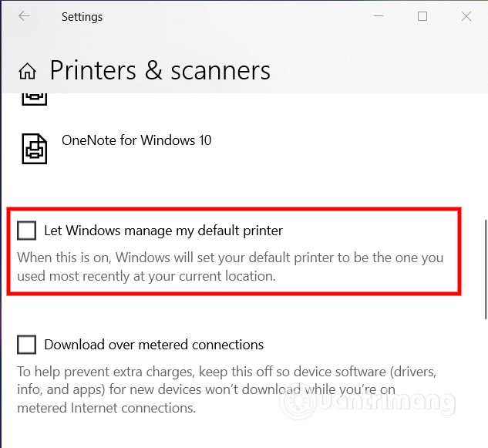The width and height of the screenshot is (488, 448).
Task: Click the vertical scrollbar thumb on the right edge
Action: (x=486, y=269)
